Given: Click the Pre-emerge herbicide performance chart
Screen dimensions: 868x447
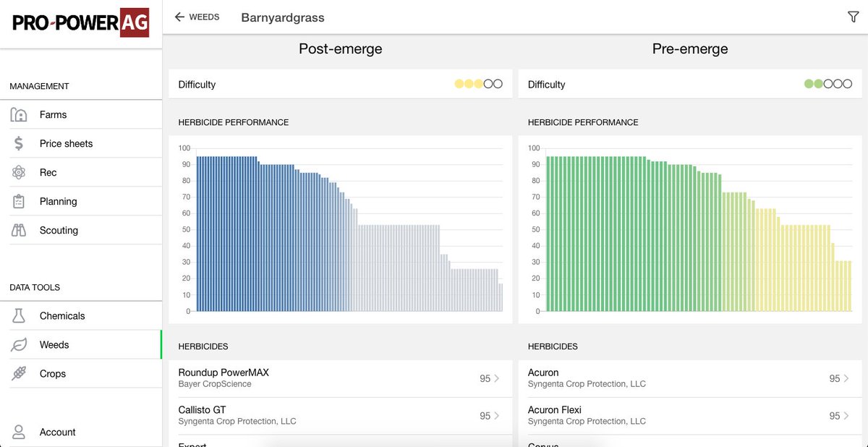Looking at the screenshot, I should [691, 230].
